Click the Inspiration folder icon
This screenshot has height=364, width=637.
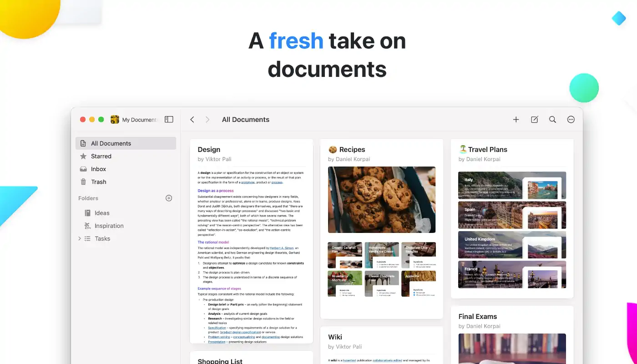(88, 226)
